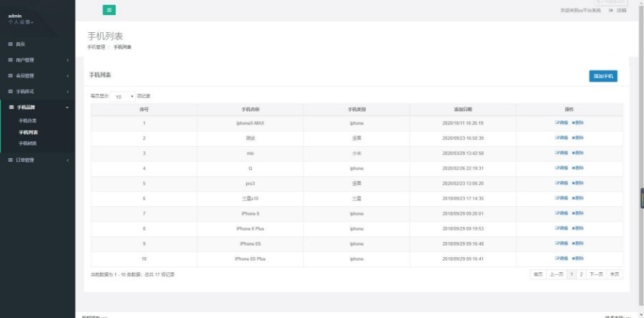Edit the pro3 phone entry
The width and height of the screenshot is (644, 318).
click(x=562, y=183)
